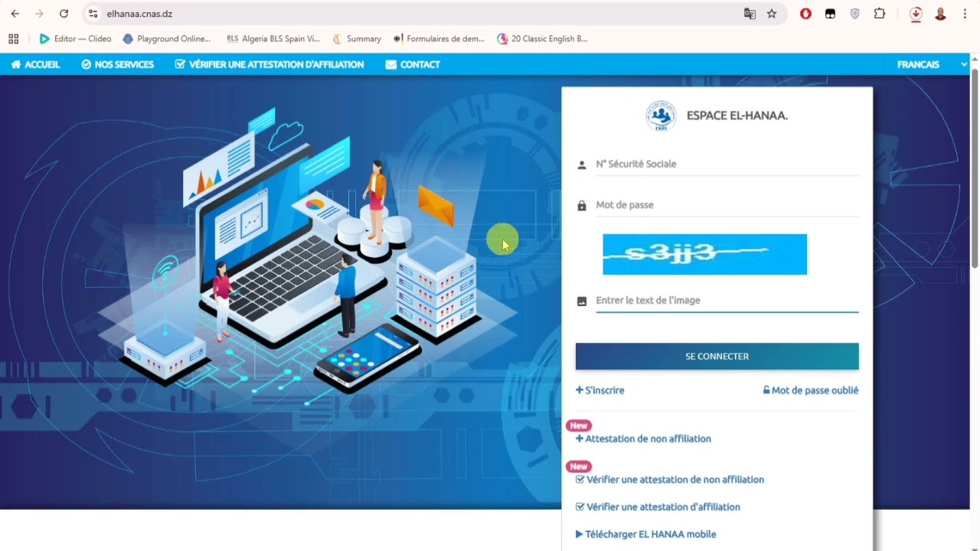This screenshot has height=551, width=980.
Task: Click the forward navigation arrow
Action: 40,14
